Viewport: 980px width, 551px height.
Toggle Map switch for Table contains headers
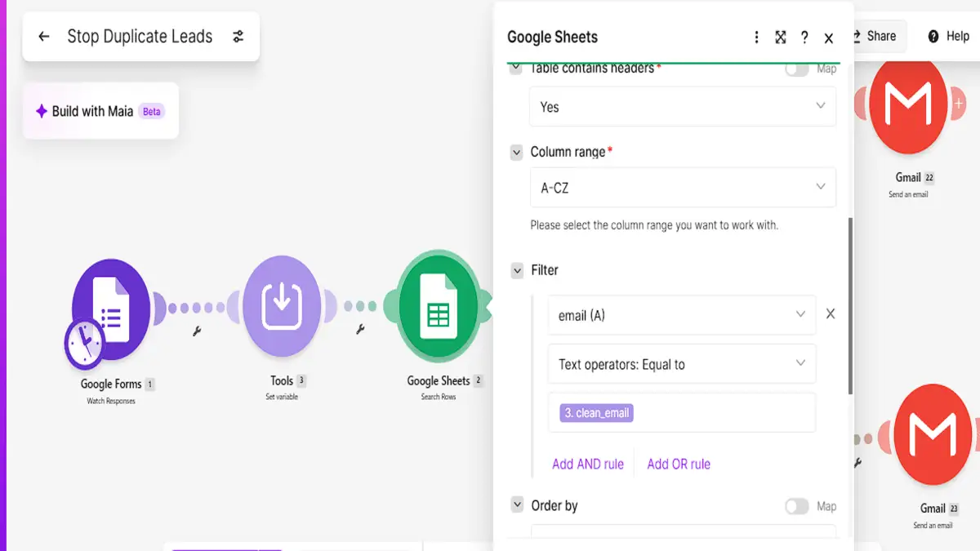(x=796, y=69)
